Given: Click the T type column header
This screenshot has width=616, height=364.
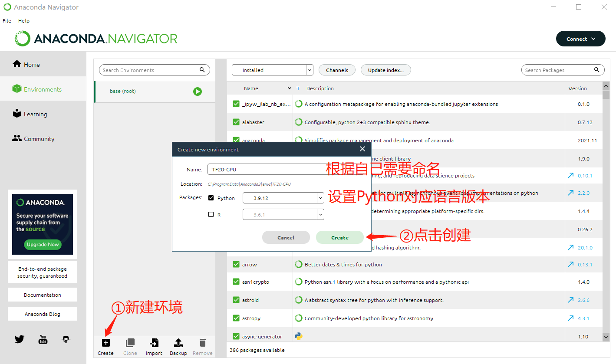Looking at the screenshot, I should tap(298, 89).
